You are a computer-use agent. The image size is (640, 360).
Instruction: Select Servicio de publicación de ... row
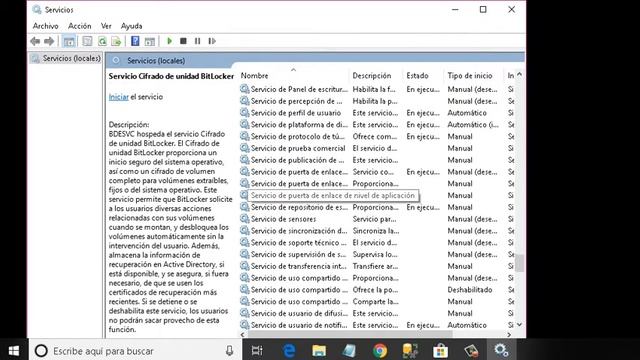376,160
